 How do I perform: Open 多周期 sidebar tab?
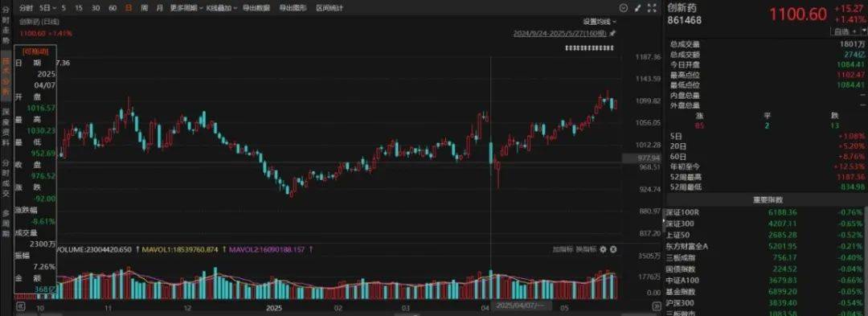point(6,224)
